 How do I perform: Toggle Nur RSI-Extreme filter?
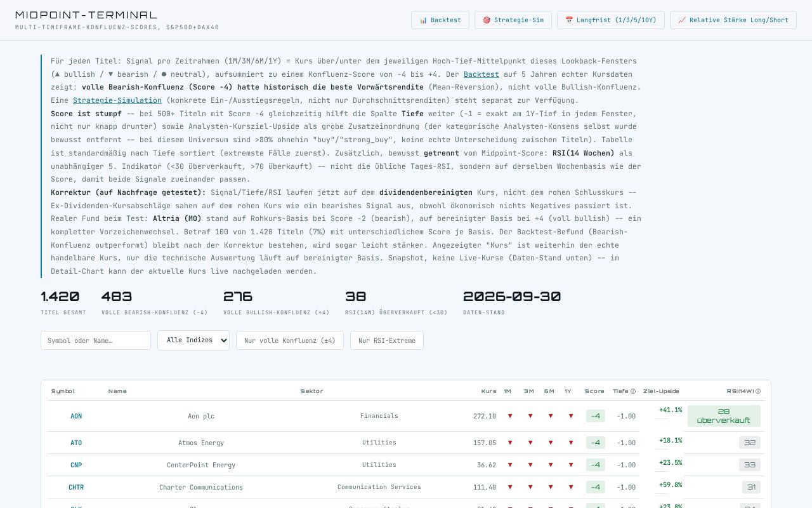click(387, 340)
